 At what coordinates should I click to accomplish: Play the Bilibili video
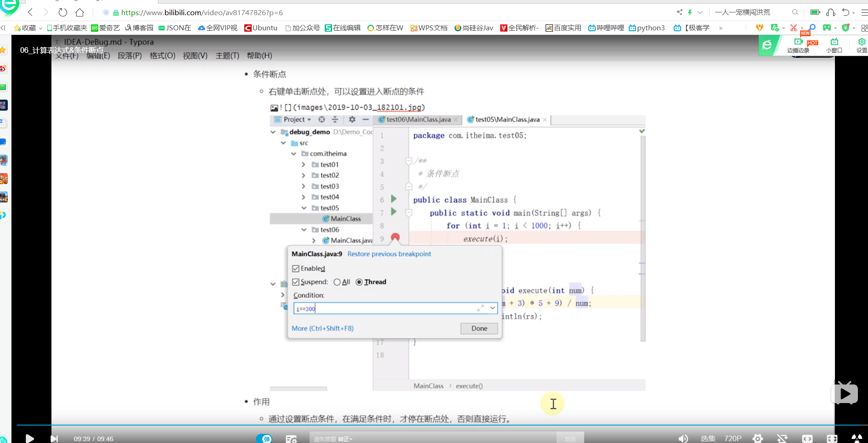tap(30, 438)
